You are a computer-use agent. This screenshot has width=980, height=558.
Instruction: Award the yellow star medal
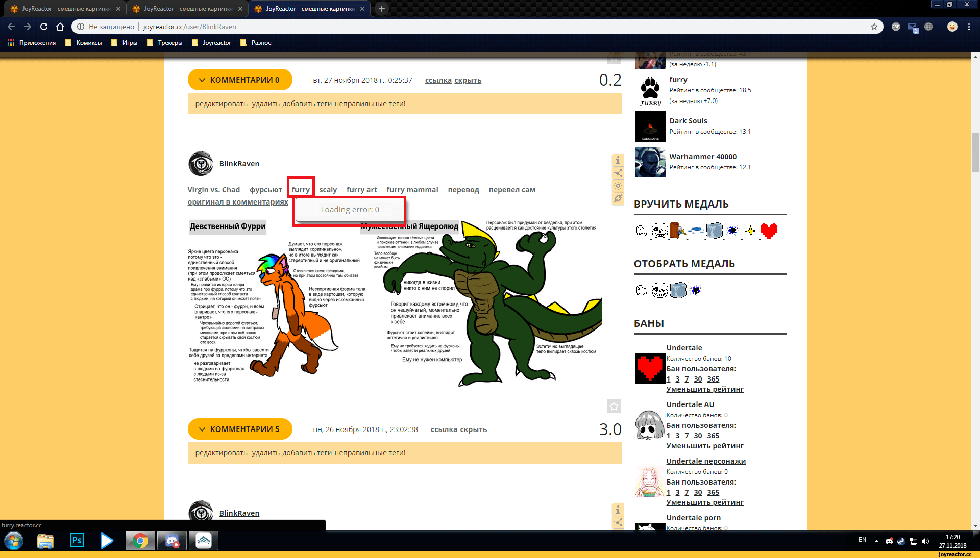click(x=750, y=231)
